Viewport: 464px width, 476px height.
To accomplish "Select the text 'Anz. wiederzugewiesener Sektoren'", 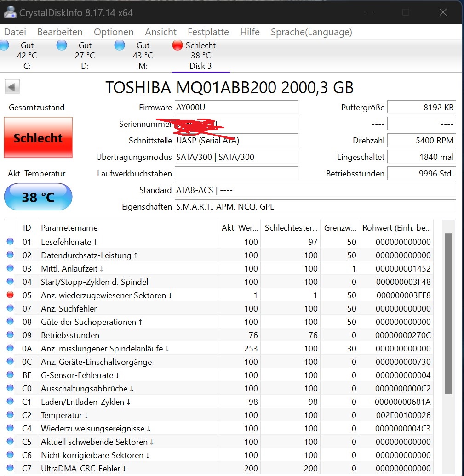I will 103,295.
